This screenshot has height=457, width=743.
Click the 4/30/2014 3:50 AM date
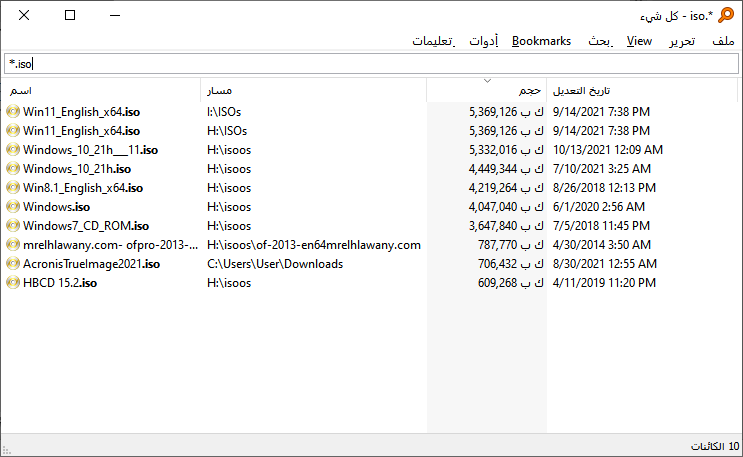602,245
